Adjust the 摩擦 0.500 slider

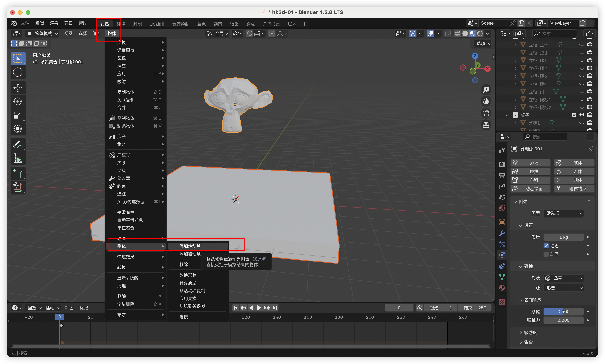click(564, 312)
